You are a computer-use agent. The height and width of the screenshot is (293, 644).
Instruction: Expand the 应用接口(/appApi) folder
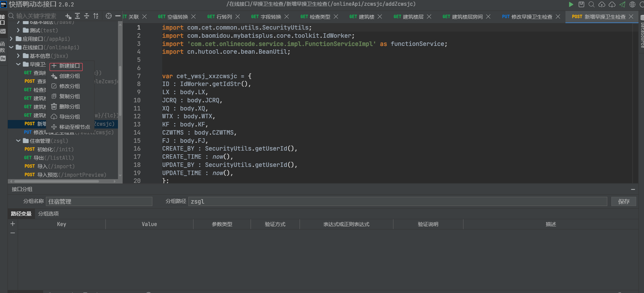(11, 39)
